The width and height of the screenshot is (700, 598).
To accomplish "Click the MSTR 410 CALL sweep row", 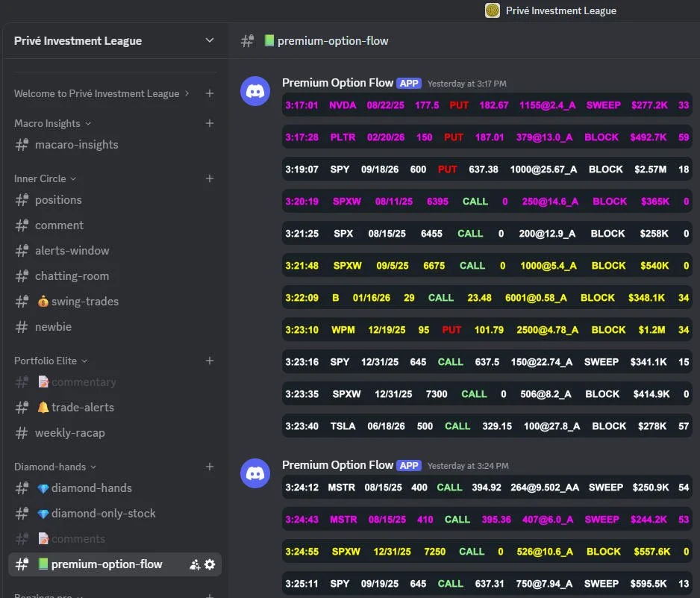I will pos(487,520).
